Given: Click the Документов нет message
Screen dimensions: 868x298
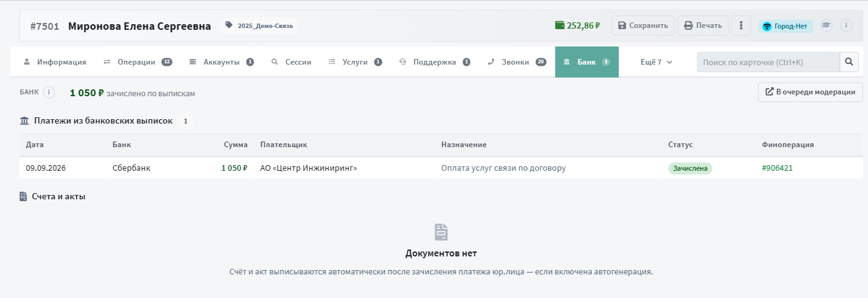Looking at the screenshot, I should click(441, 253).
